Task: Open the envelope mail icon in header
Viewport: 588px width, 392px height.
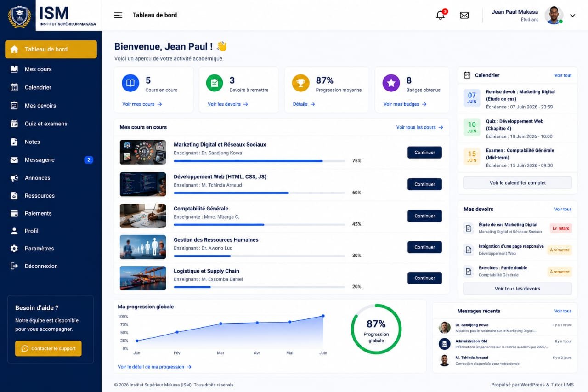Action: tap(464, 15)
